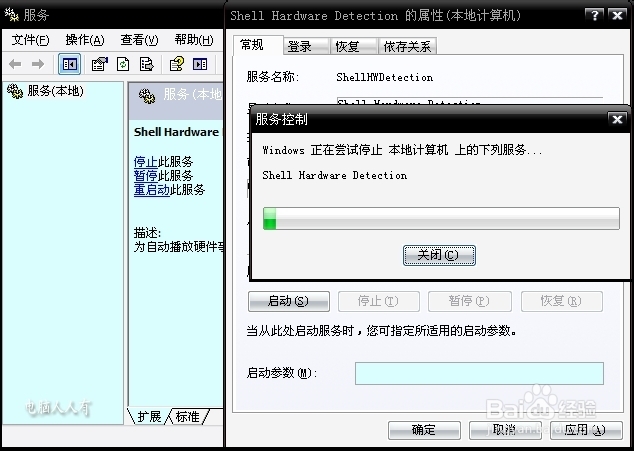Click the Shell Hardware Detection heading in extended pane
634x451 pixels.
click(x=176, y=132)
